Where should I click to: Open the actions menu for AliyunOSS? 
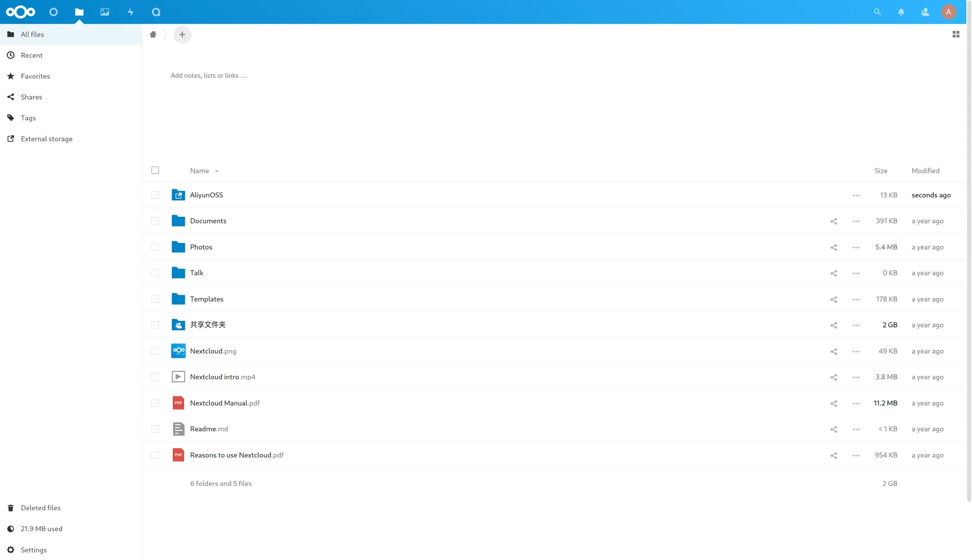point(856,196)
